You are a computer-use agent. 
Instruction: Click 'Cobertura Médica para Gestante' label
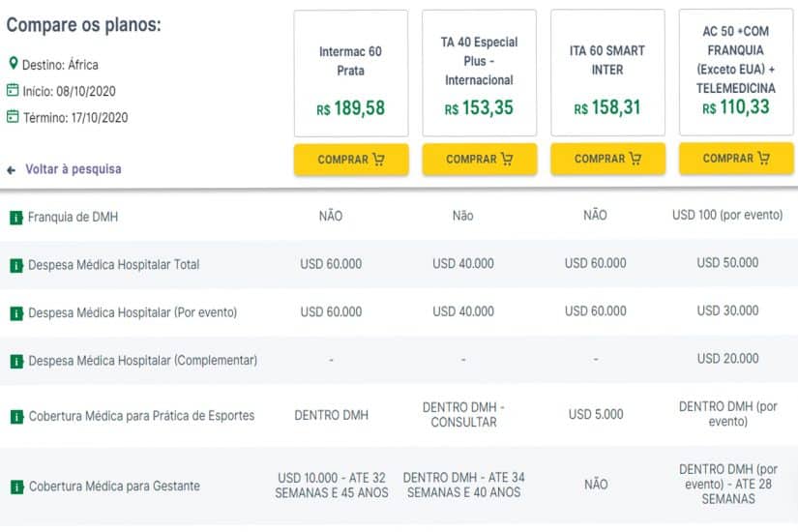pyautogui.click(x=114, y=487)
